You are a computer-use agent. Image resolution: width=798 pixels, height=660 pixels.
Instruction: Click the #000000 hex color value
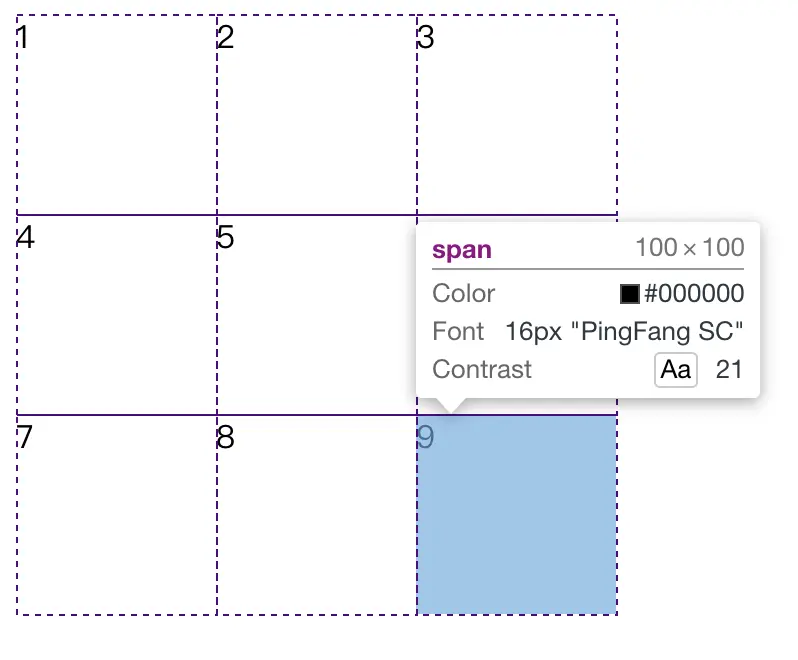tap(694, 294)
